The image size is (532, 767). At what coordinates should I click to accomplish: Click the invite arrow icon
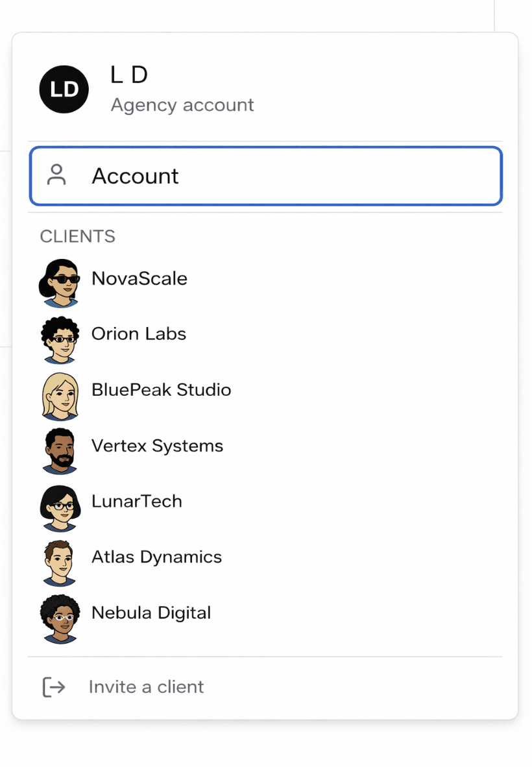(54, 687)
